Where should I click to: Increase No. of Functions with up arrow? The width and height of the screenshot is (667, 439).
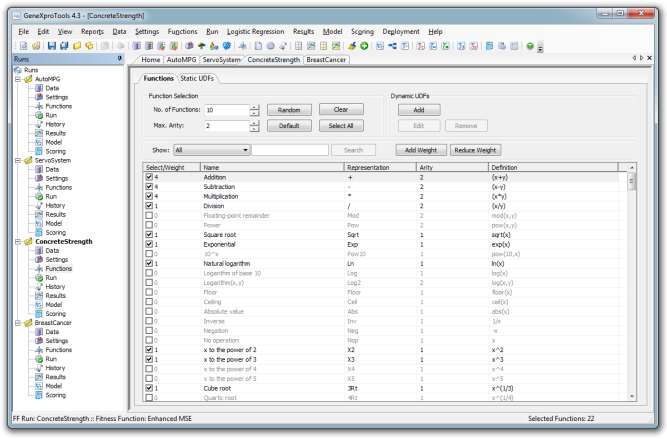coord(254,107)
